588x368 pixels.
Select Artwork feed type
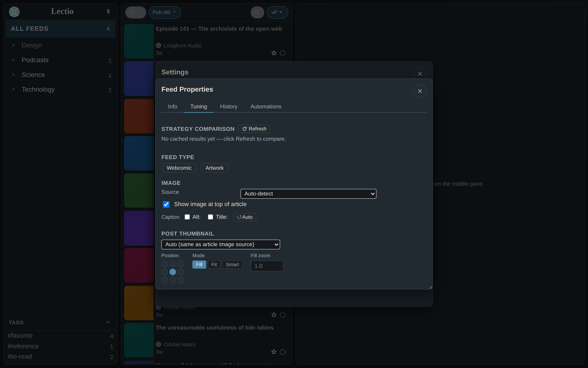[214, 168]
